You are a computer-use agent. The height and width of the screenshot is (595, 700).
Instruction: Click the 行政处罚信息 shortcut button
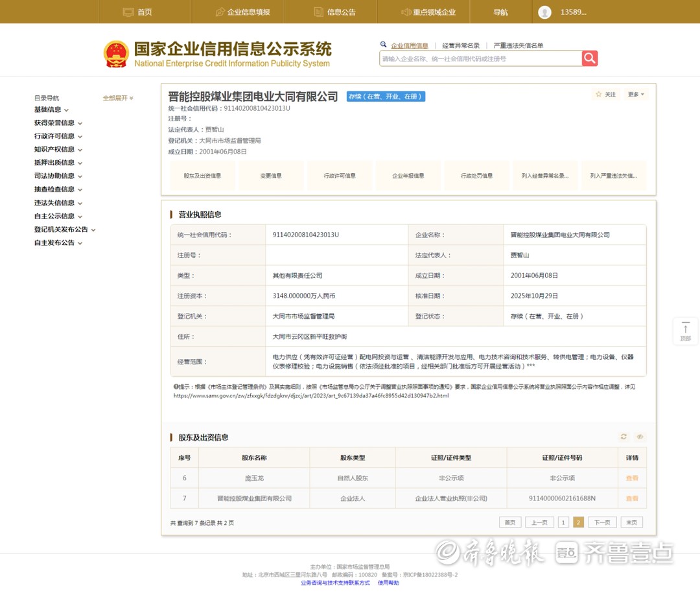477,176
